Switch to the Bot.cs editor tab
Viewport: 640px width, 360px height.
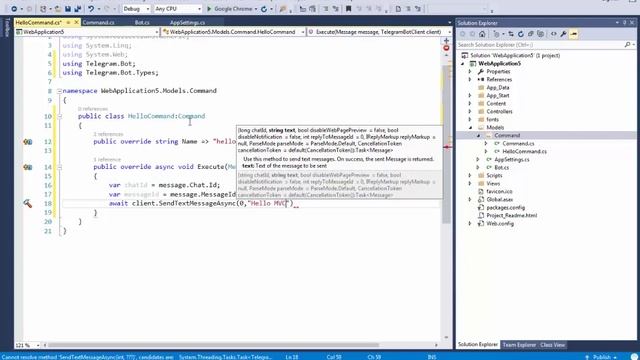pyautogui.click(x=142, y=22)
